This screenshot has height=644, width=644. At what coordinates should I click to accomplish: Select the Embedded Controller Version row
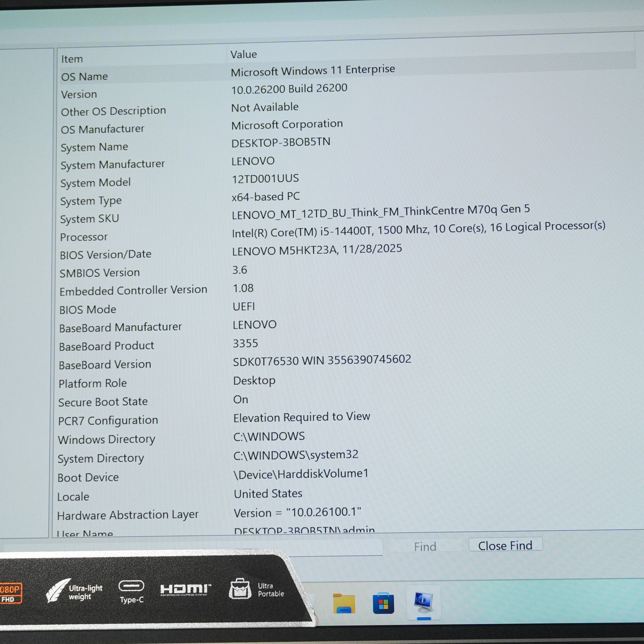click(x=133, y=291)
